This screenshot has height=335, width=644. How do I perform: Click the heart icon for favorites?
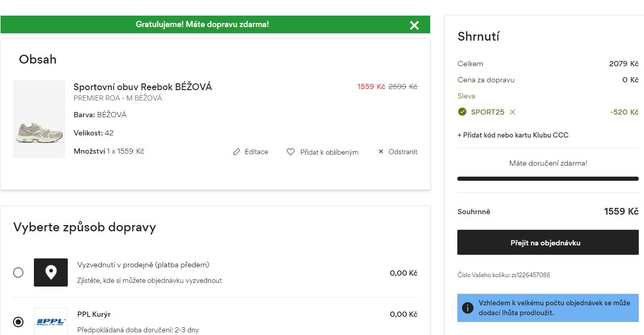click(x=291, y=152)
